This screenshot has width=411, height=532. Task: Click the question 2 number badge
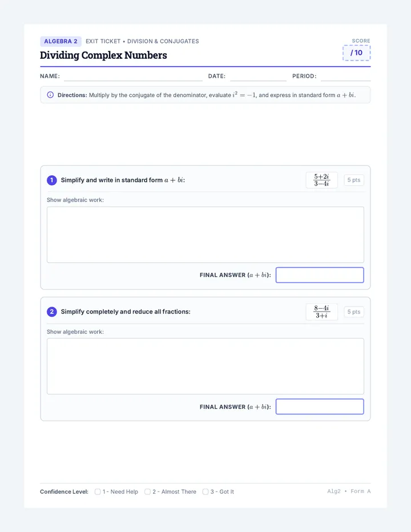(x=51, y=312)
